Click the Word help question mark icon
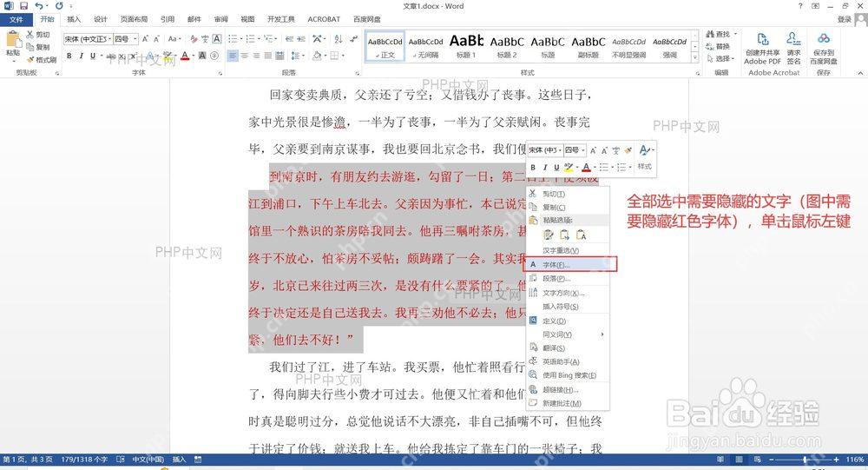This screenshot has height=470, width=868. coord(800,5)
